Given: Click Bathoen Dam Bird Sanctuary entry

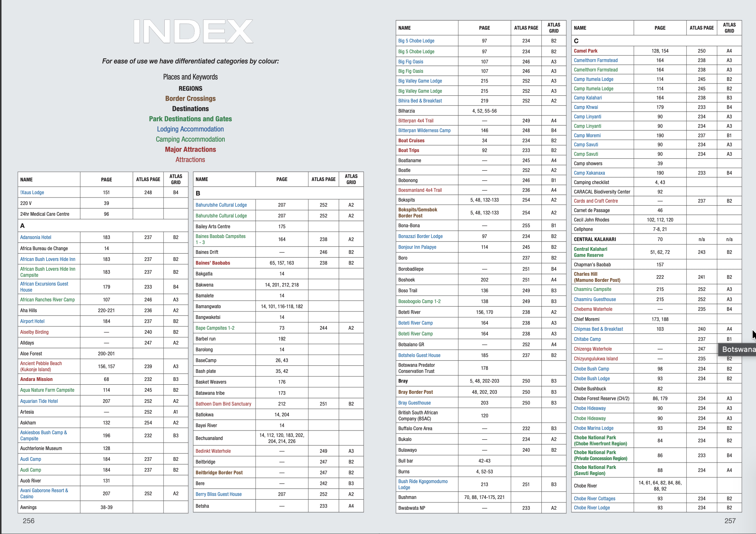Looking at the screenshot, I should tap(223, 404).
